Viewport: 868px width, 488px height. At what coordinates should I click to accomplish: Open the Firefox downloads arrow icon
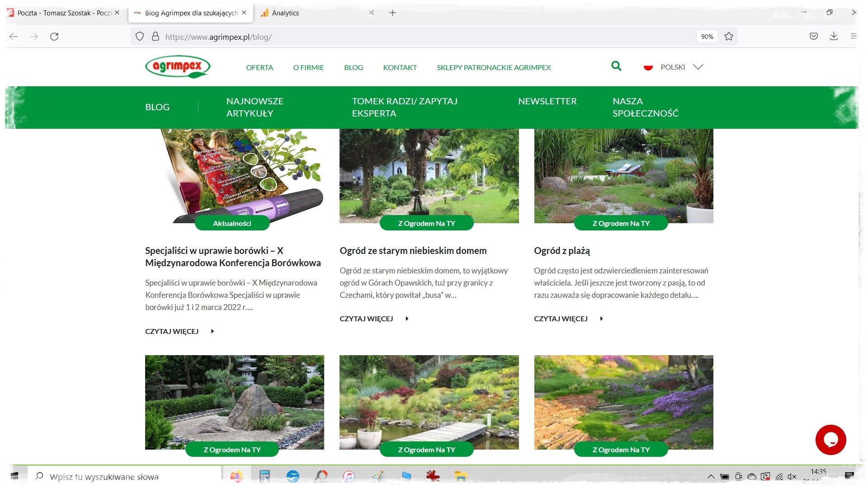point(834,37)
